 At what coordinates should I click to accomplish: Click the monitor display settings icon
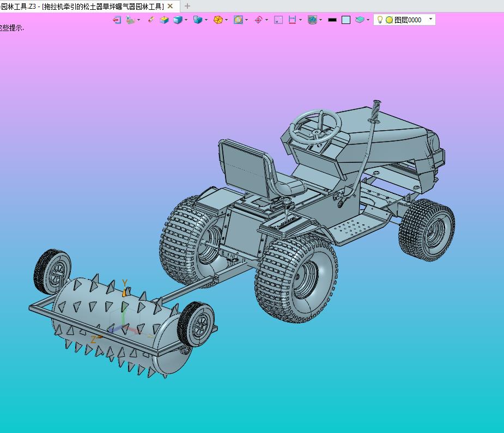312,20
